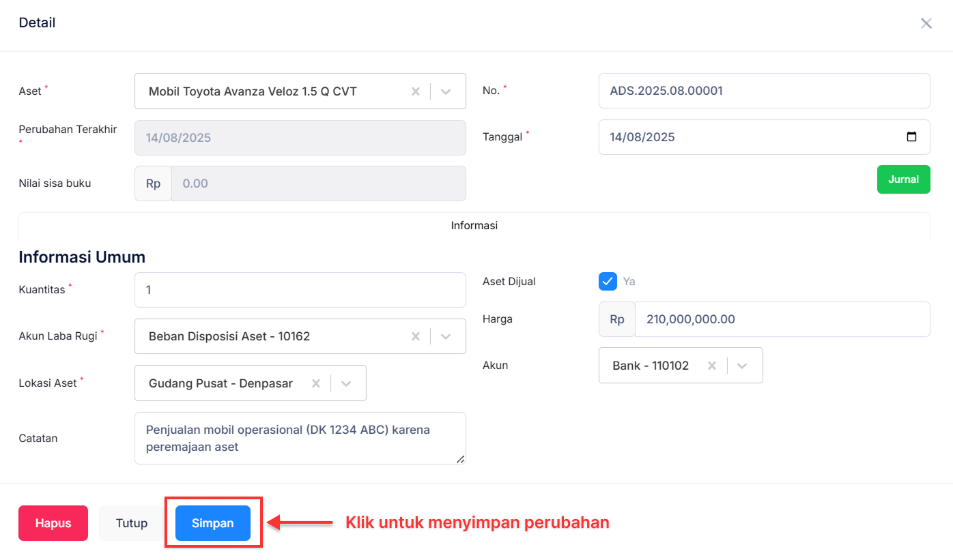
Task: Expand the Aset dropdown list
Action: pos(446,91)
